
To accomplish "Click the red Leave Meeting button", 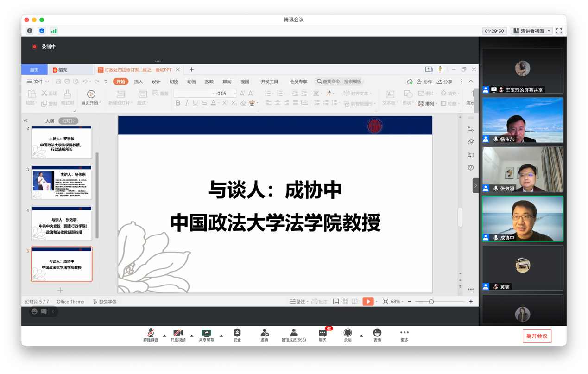I will pos(537,336).
